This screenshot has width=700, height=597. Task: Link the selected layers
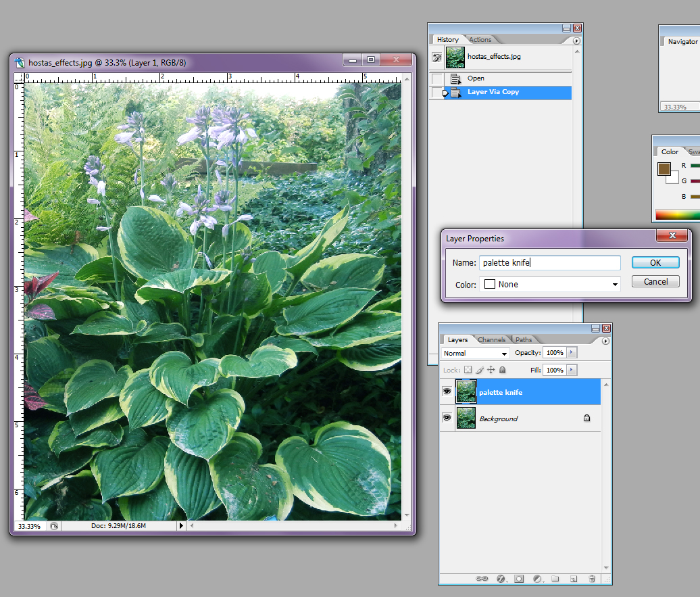(482, 579)
